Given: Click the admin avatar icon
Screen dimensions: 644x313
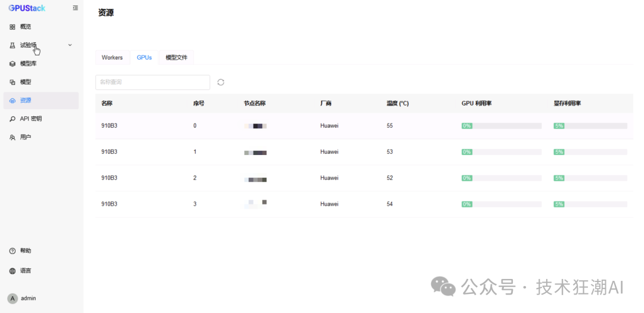Looking at the screenshot, I should pyautogui.click(x=13, y=298).
